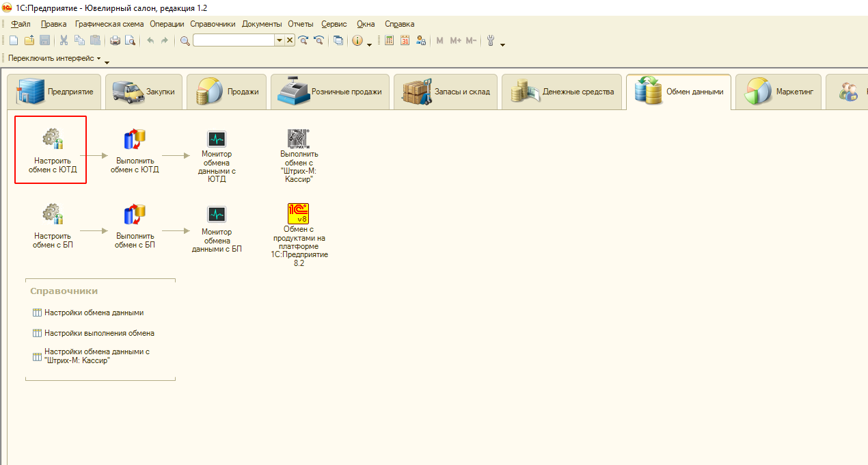This screenshot has height=465, width=868.
Task: Click into the toolbar search input field
Action: point(234,41)
